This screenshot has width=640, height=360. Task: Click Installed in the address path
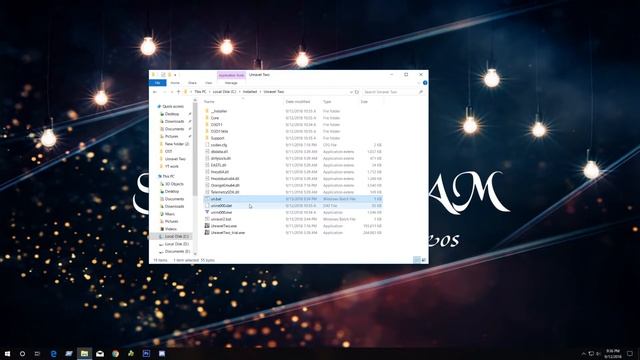pos(250,92)
